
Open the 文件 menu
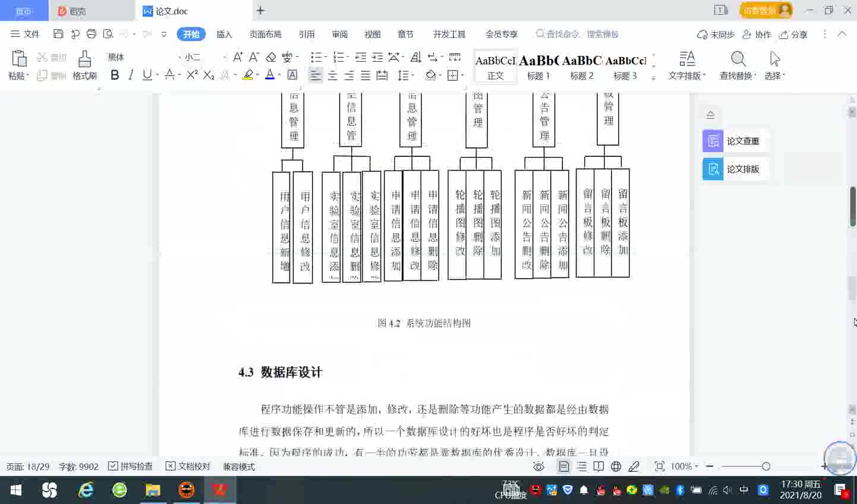coord(25,34)
